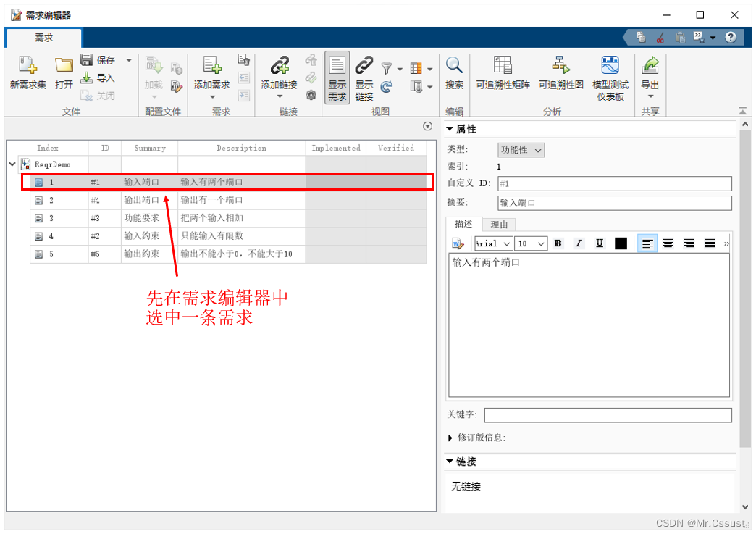Click the 自定义 ID input field
The image size is (756, 534).
(614, 183)
